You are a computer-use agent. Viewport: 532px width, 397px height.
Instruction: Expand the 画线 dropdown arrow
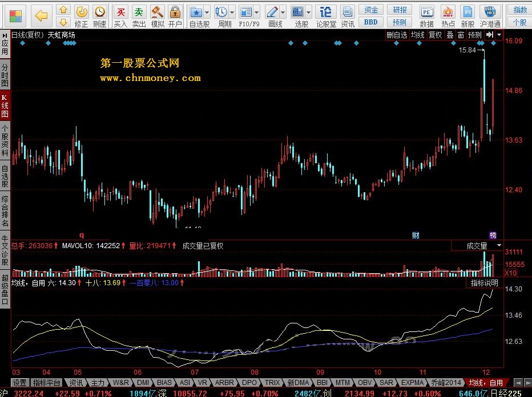click(x=283, y=13)
